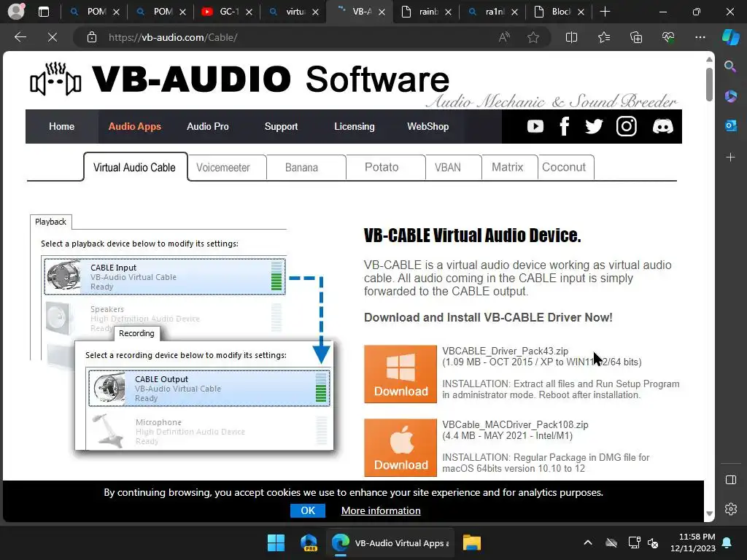Open browser Collections
747x560 pixels.
(636, 37)
